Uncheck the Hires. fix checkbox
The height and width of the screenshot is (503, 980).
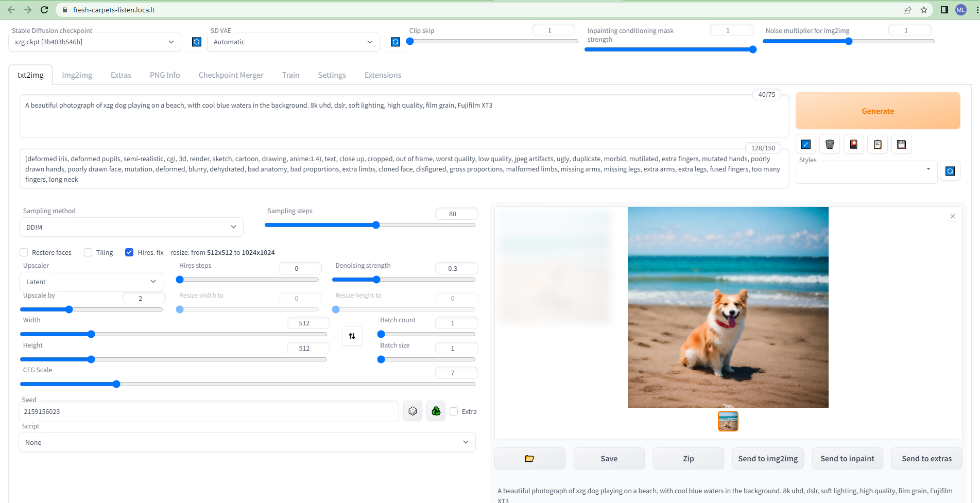129,252
